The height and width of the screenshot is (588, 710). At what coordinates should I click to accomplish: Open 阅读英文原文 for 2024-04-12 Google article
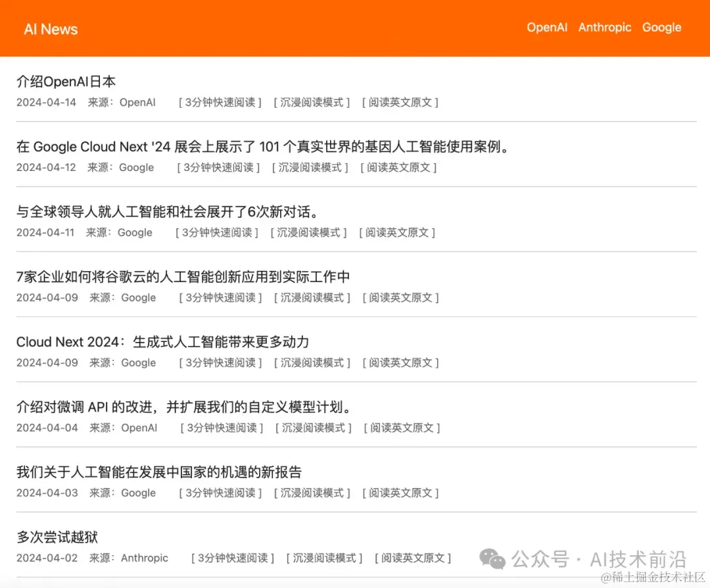398,168
